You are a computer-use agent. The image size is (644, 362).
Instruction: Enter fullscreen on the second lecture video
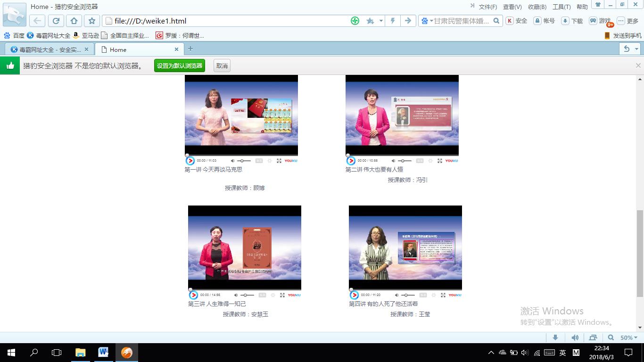click(440, 161)
